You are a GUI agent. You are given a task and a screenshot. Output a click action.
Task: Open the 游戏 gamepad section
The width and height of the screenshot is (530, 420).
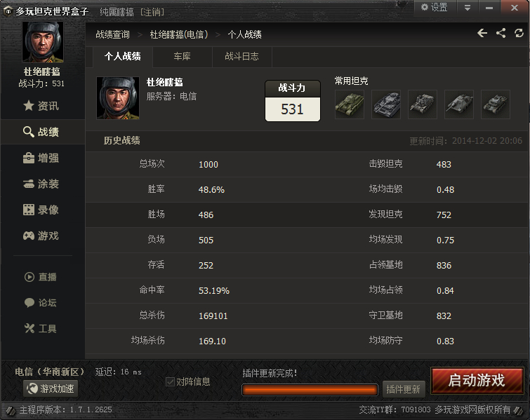point(41,236)
